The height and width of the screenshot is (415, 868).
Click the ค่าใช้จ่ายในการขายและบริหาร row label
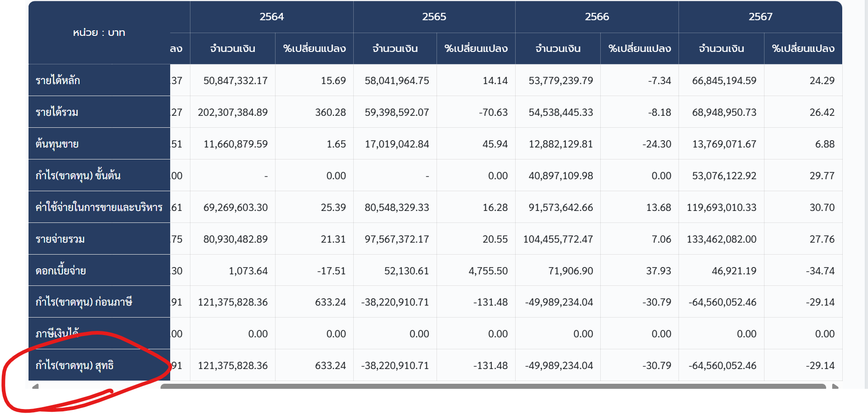click(x=99, y=207)
